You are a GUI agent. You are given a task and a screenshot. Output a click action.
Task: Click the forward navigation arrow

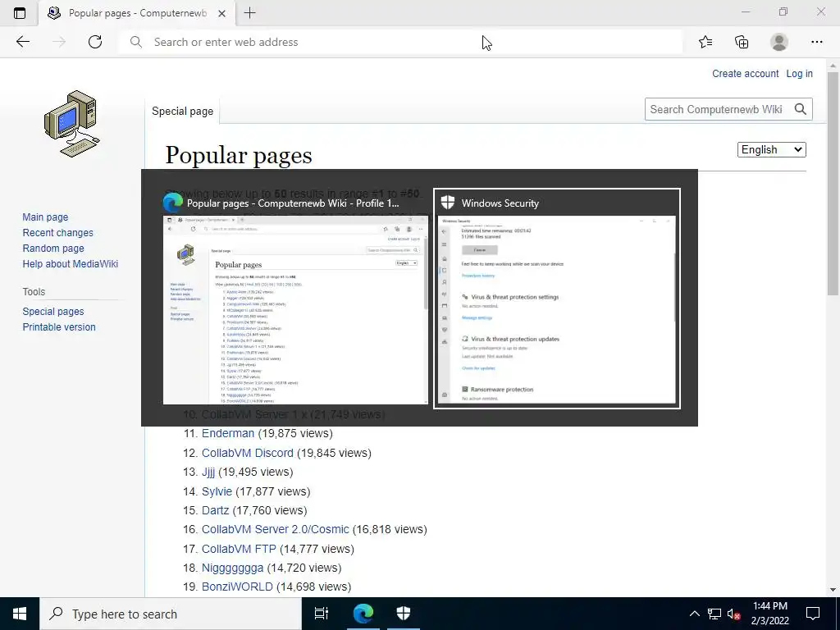coord(59,42)
